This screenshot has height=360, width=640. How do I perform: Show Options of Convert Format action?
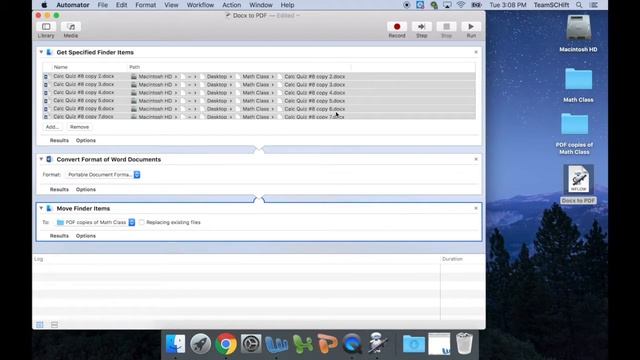[x=86, y=189]
